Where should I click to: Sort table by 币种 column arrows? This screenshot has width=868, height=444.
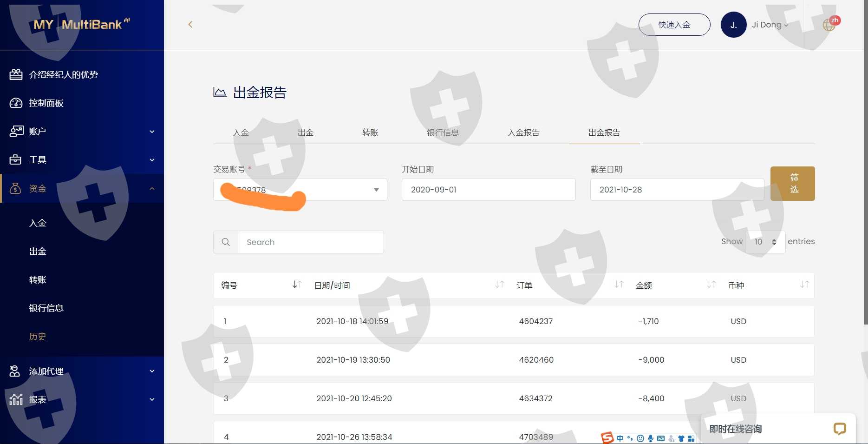coord(804,285)
